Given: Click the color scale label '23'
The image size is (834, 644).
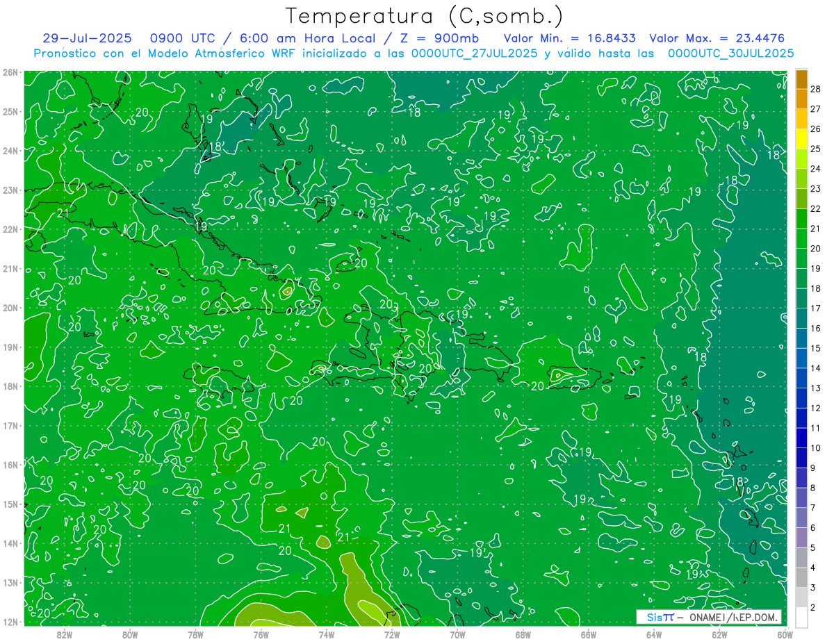Looking at the screenshot, I should (816, 189).
